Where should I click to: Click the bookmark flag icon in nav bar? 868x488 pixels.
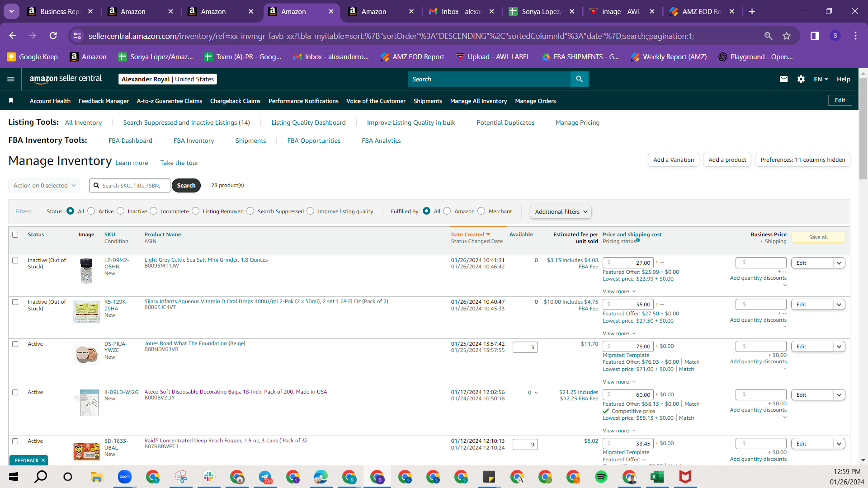11,100
